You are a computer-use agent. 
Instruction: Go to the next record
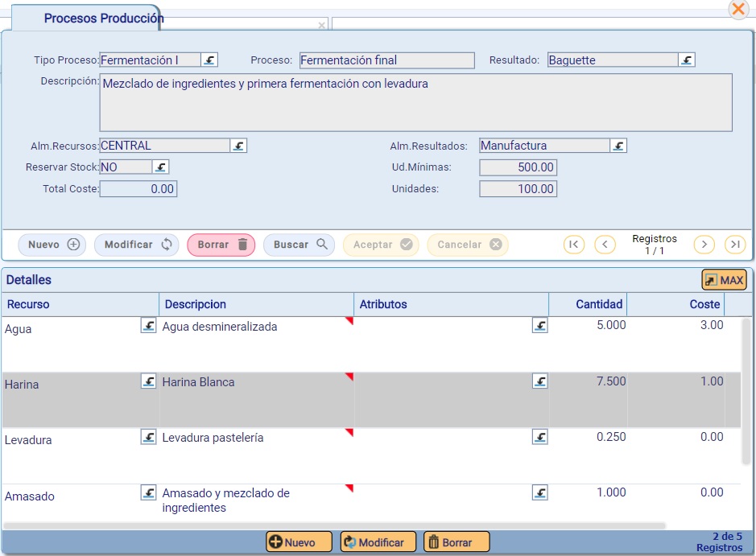click(x=704, y=245)
